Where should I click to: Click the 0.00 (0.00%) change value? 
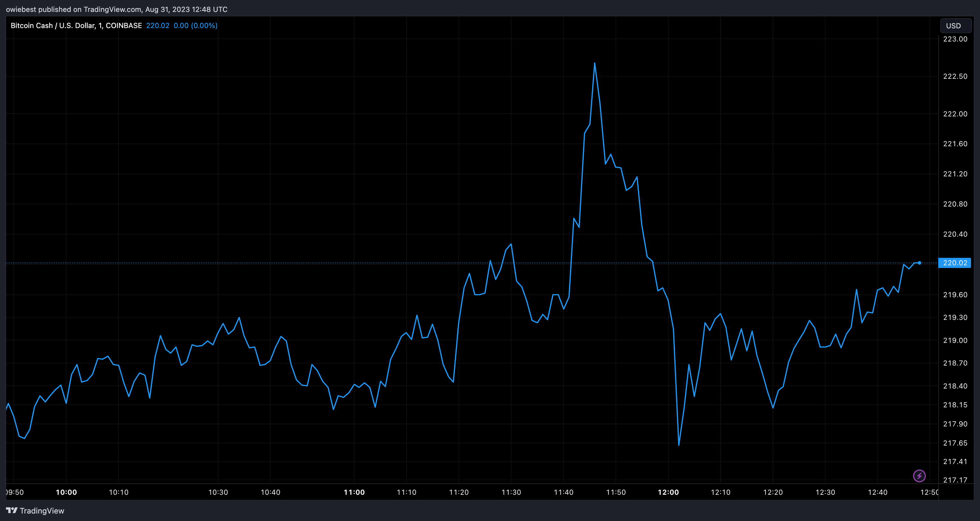pos(196,25)
